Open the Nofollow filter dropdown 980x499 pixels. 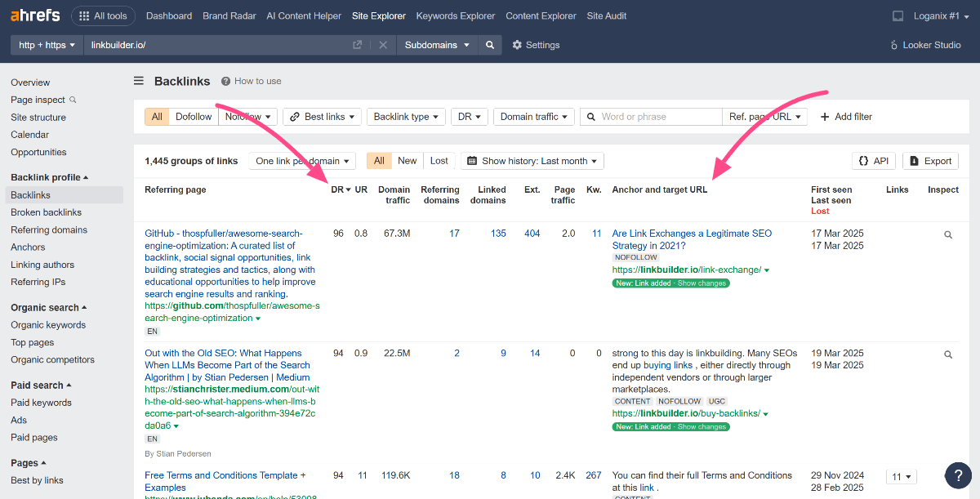(x=248, y=117)
